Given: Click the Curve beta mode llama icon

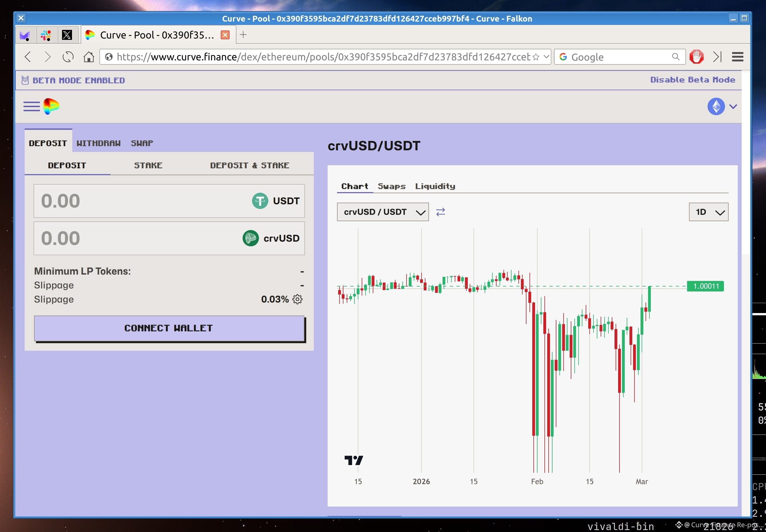Looking at the screenshot, I should point(25,80).
